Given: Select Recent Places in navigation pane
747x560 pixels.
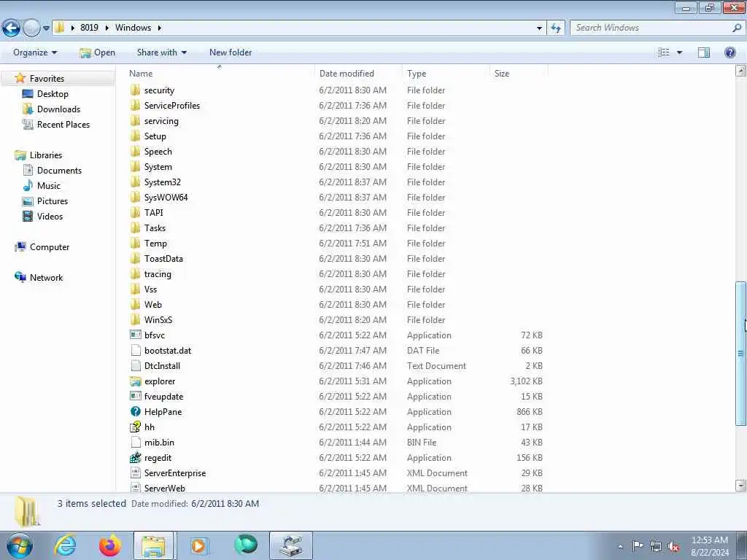Looking at the screenshot, I should (x=63, y=124).
